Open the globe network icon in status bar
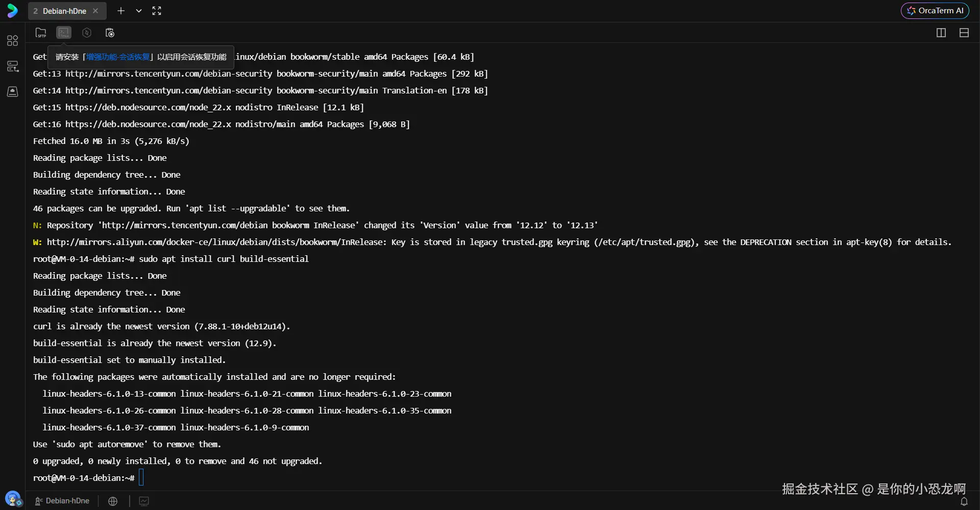This screenshot has width=980, height=510. [x=113, y=501]
